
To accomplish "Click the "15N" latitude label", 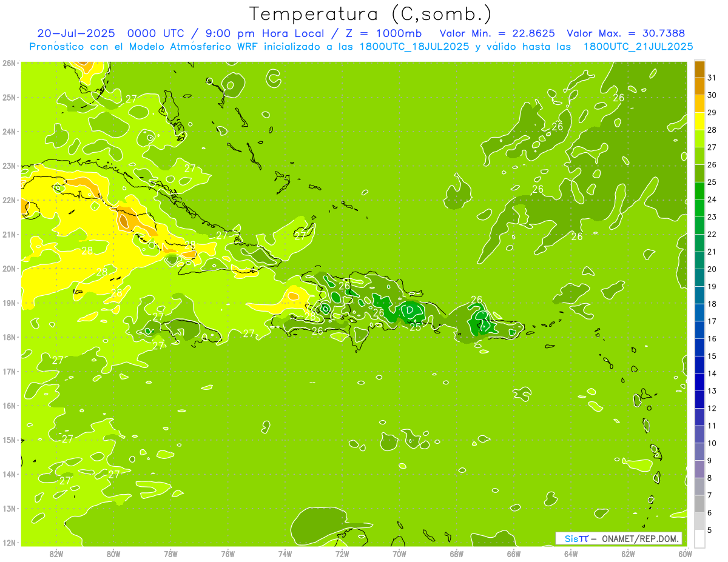I will point(9,440).
